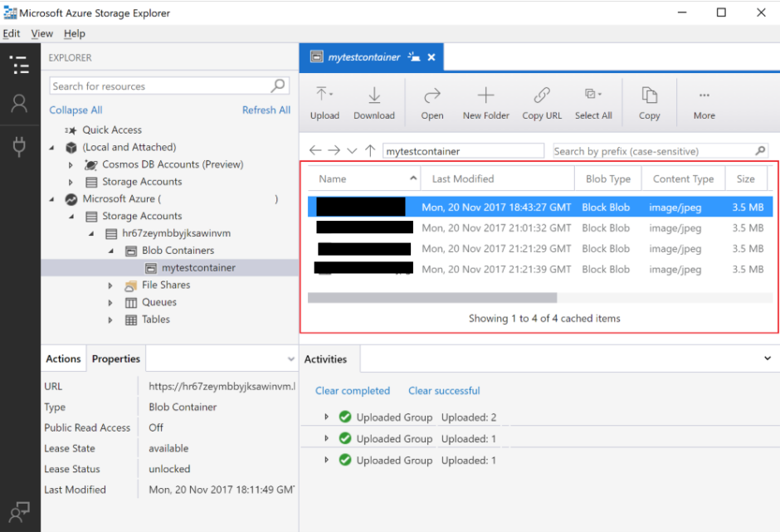
Task: Select the first image/jpeg blob row
Action: click(x=498, y=207)
